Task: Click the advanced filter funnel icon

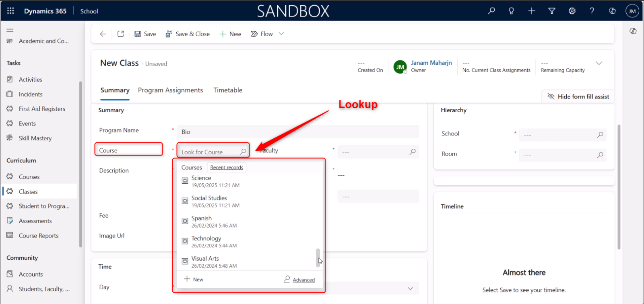Action: coord(552,11)
